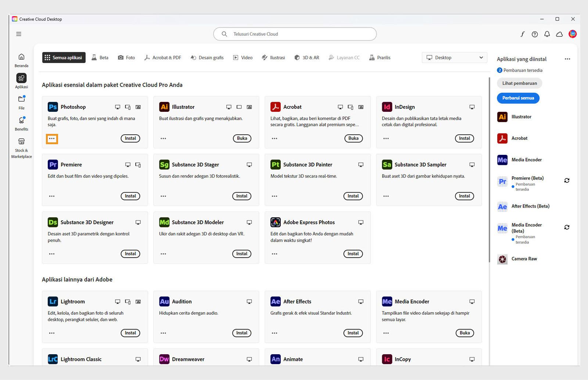Open the help question mark icon
This screenshot has height=380, width=588.
point(535,34)
